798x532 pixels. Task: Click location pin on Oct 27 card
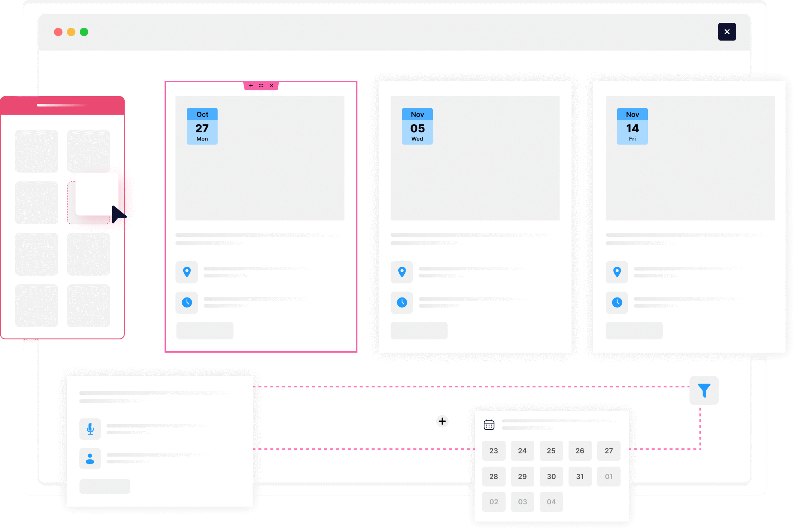(x=186, y=272)
